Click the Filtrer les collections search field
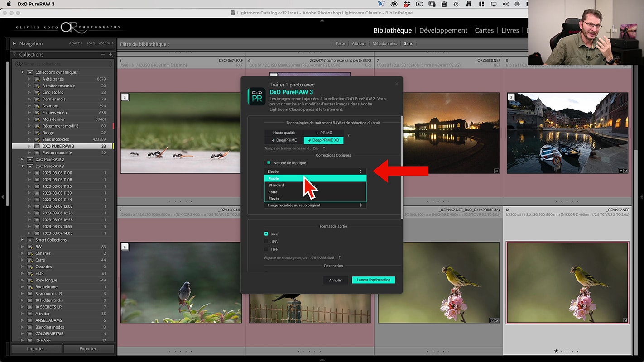This screenshot has width=644, height=362. (63, 64)
